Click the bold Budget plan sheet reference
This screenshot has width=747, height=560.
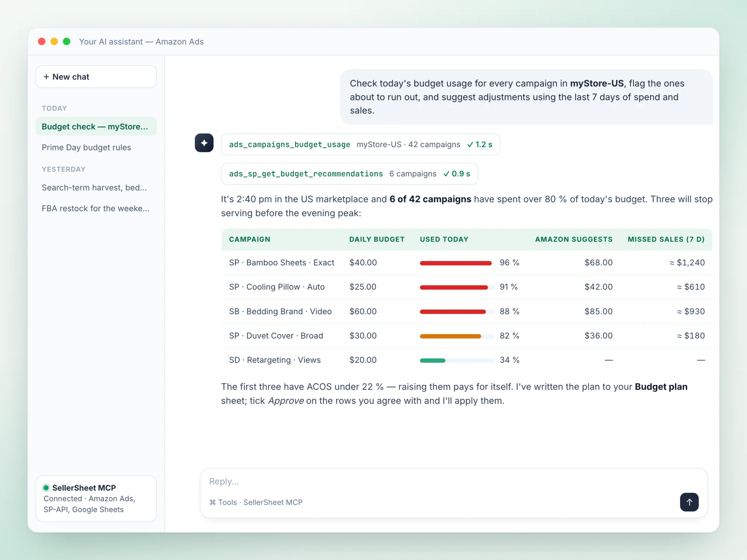pos(661,387)
